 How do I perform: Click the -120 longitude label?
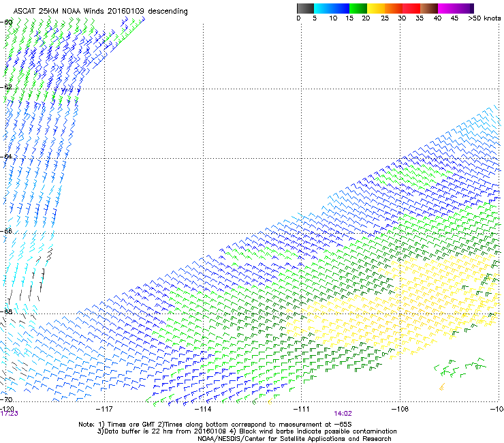coord(7,408)
